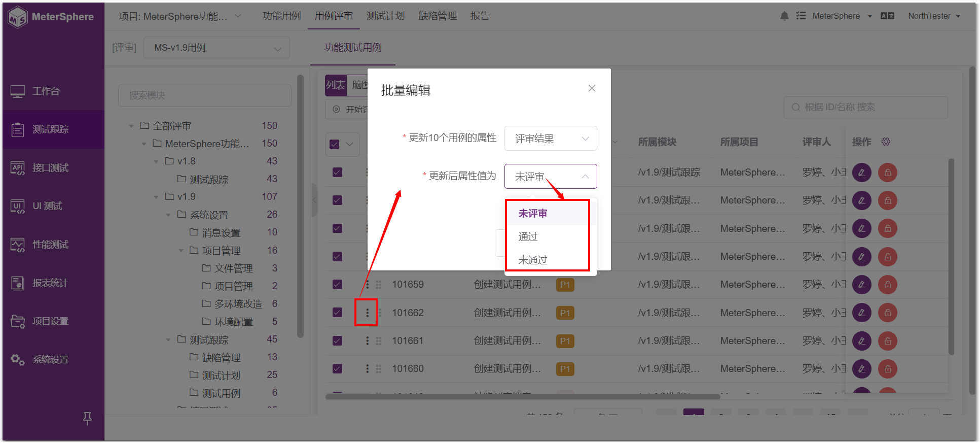
Task: Open the MS-v1.9用例 review selector
Action: point(216,48)
